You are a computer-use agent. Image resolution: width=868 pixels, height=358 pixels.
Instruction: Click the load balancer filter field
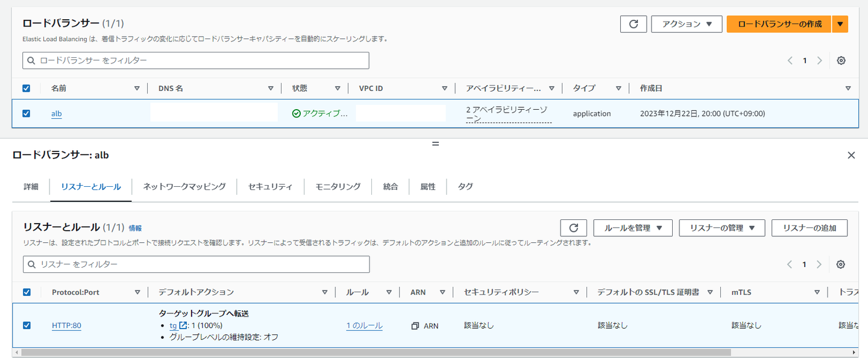(x=196, y=60)
